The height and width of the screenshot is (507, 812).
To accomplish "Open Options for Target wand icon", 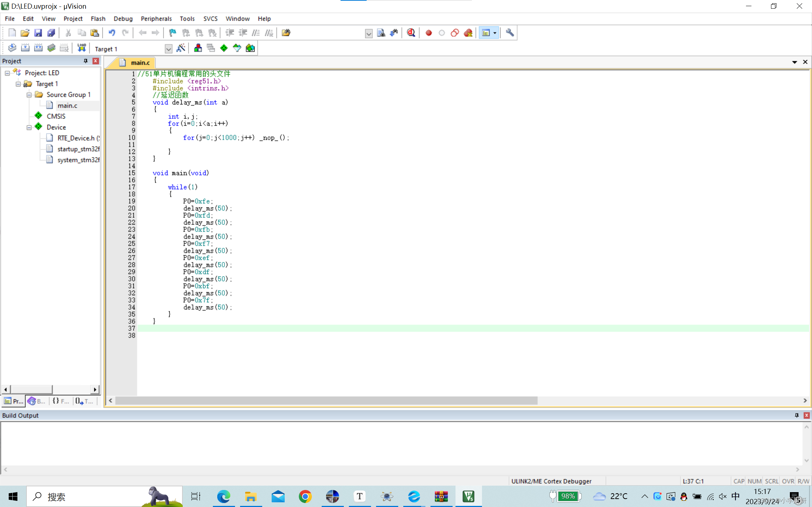I will [181, 48].
